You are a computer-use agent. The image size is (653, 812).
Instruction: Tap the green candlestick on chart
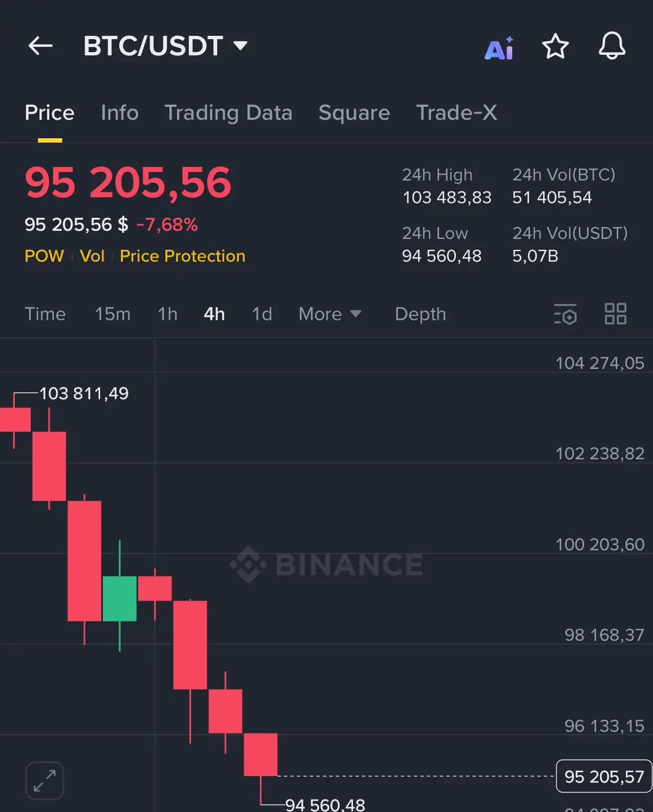pos(120,599)
